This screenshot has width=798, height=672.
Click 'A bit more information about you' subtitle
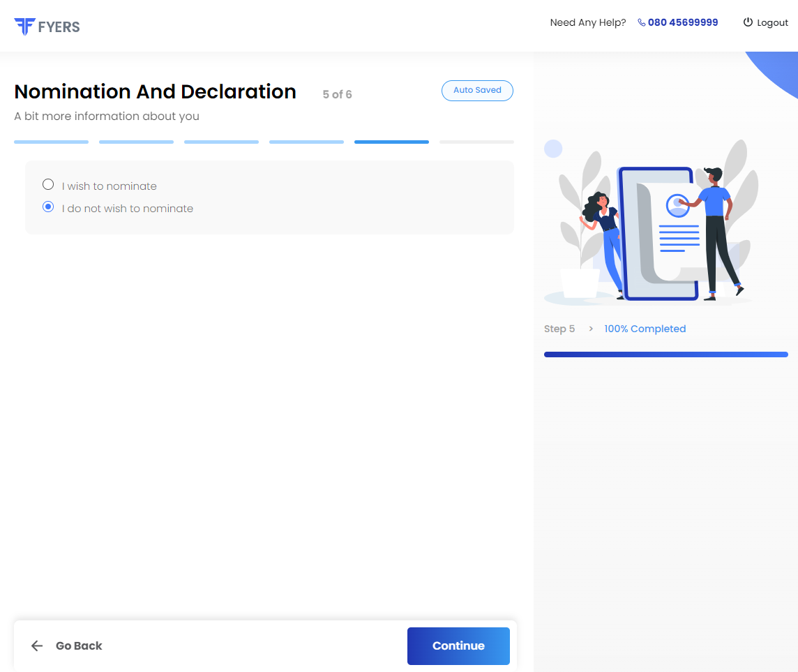[107, 116]
